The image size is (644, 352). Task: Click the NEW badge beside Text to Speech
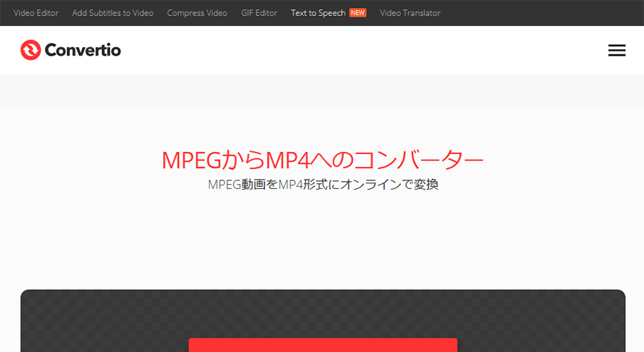coord(357,13)
